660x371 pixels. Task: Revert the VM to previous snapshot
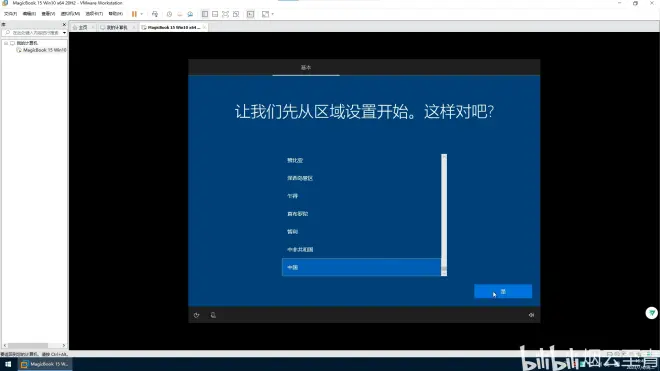[x=180, y=14]
